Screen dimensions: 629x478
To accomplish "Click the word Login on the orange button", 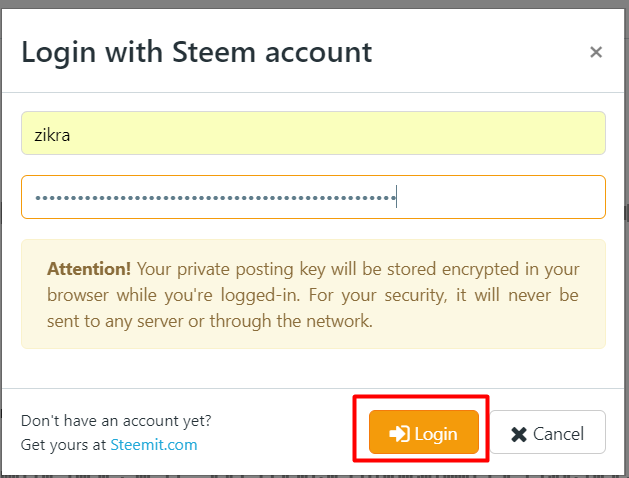I will 436,434.
